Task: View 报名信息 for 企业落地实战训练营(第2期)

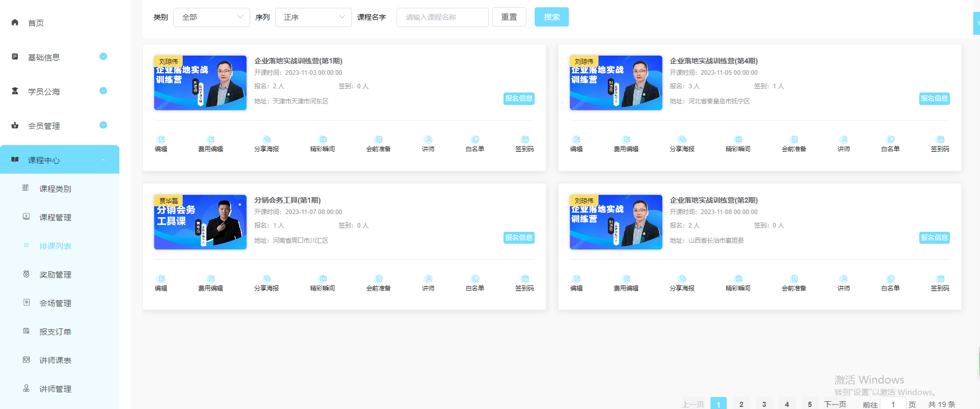Action: click(x=934, y=238)
